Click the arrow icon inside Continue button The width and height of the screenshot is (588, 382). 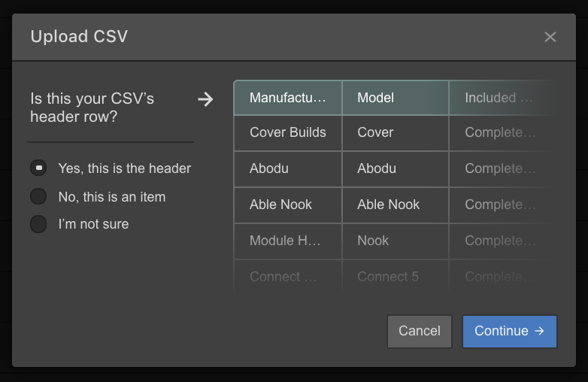539,331
